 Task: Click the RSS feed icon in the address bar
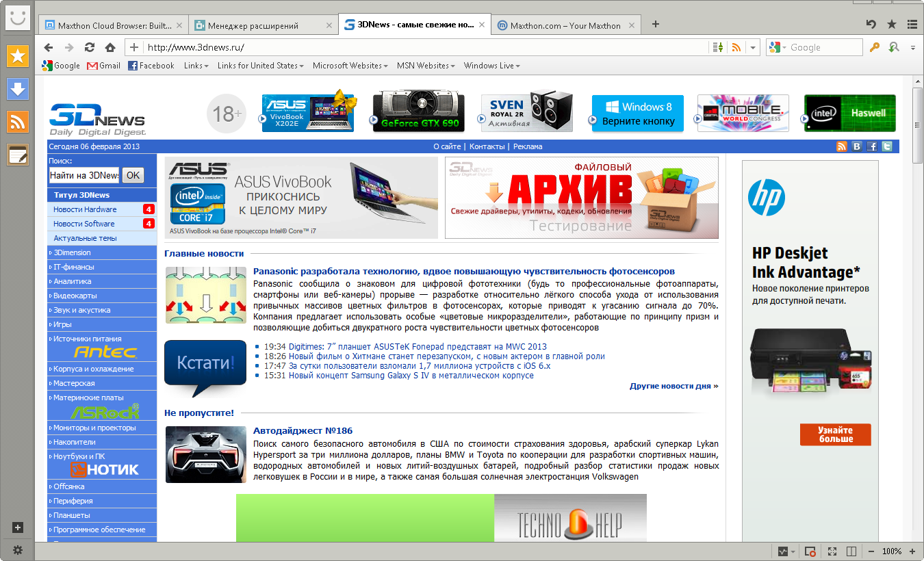coord(736,47)
